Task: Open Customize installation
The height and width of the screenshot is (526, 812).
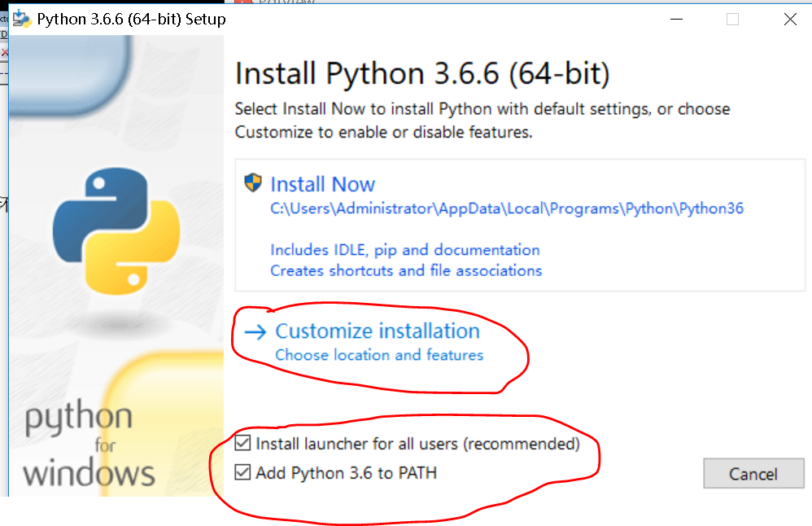Action: coord(377,331)
